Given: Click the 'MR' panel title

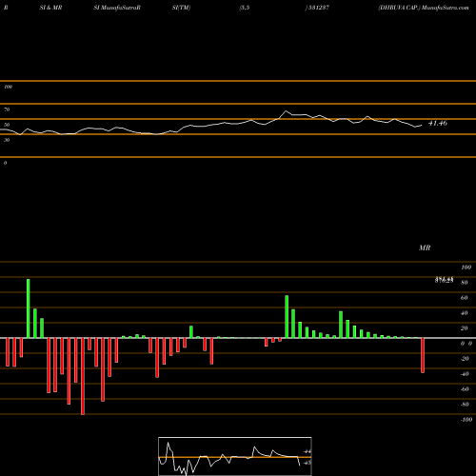Looking at the screenshot, I should tap(425, 248).
